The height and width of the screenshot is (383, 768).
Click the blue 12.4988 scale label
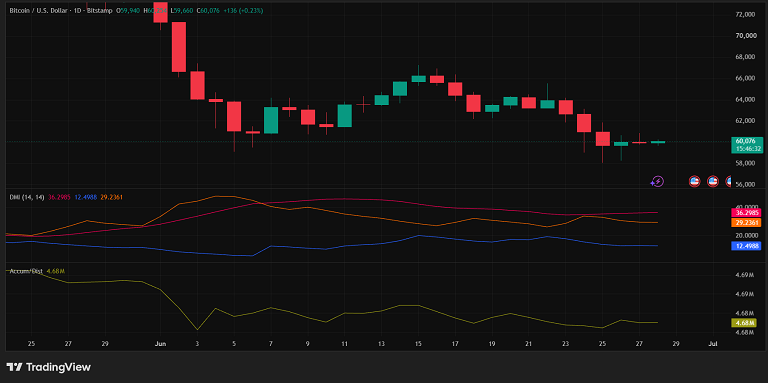(x=746, y=246)
